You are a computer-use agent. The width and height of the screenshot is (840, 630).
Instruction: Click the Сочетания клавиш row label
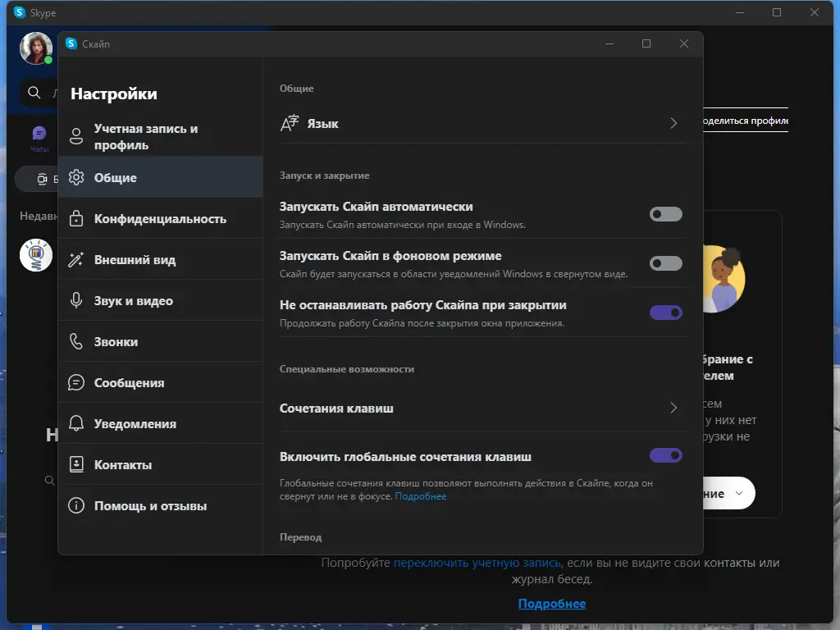pos(336,409)
